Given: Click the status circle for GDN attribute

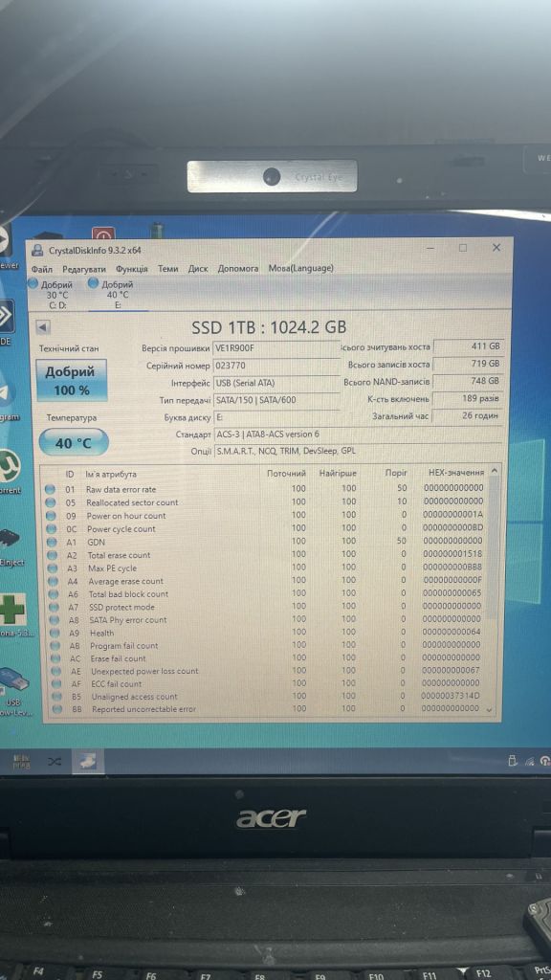Looking at the screenshot, I should click(x=52, y=542).
